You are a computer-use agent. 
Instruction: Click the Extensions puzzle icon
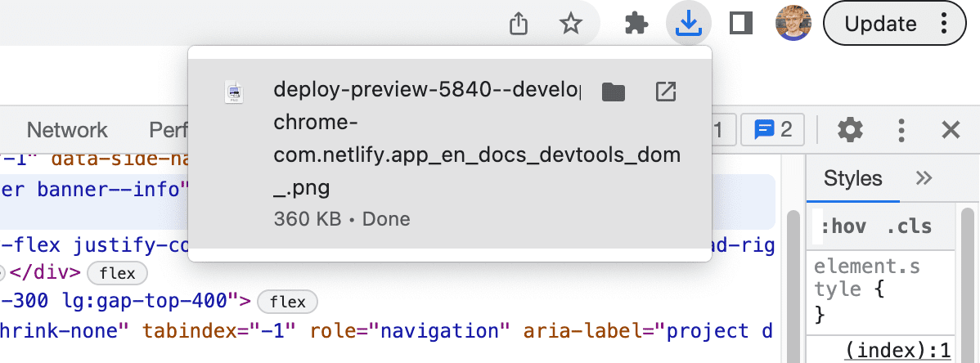(x=636, y=24)
